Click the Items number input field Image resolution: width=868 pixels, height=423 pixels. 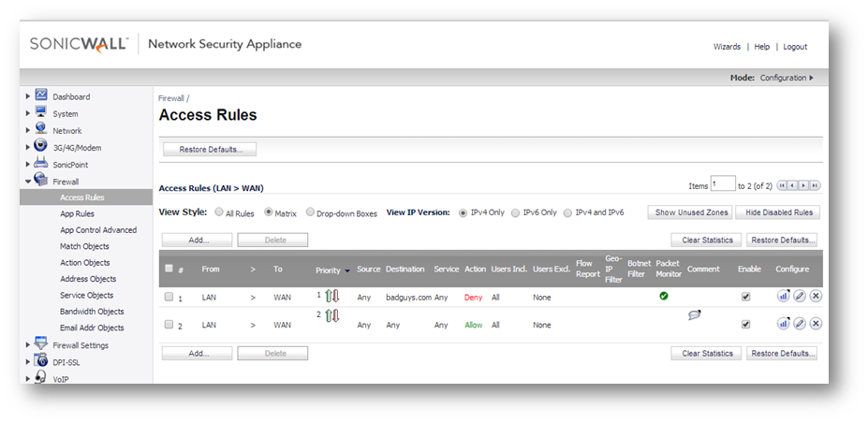tap(723, 184)
